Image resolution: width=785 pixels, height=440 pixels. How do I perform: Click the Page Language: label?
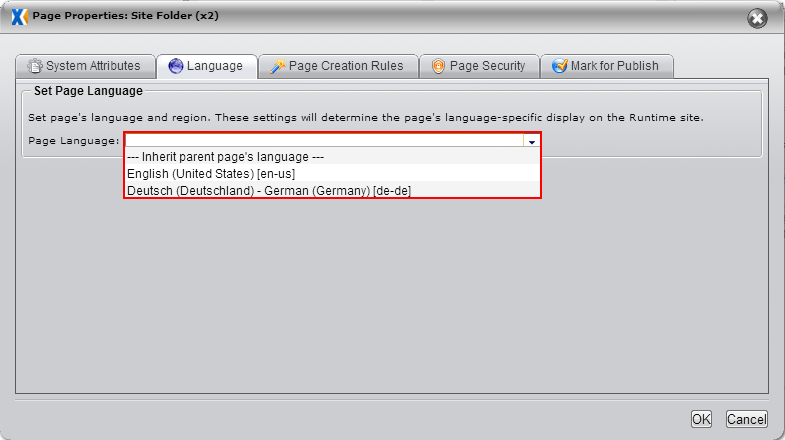pyautogui.click(x=74, y=141)
